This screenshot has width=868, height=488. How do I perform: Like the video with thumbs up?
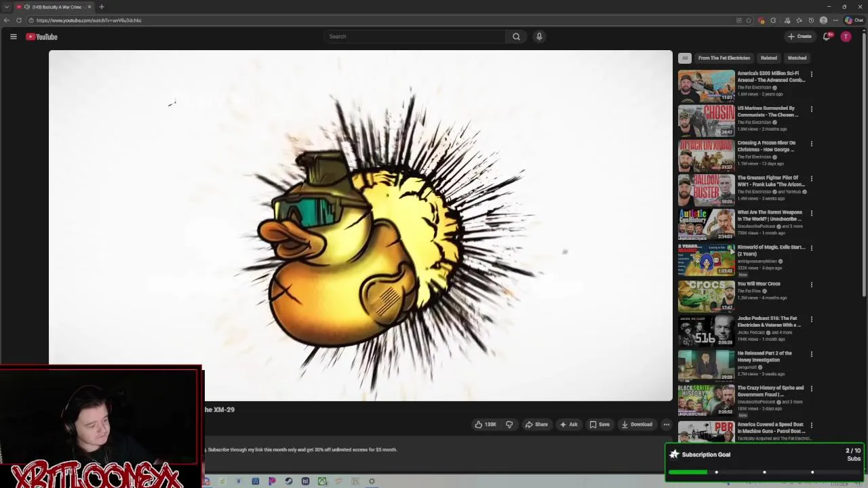pyautogui.click(x=486, y=424)
